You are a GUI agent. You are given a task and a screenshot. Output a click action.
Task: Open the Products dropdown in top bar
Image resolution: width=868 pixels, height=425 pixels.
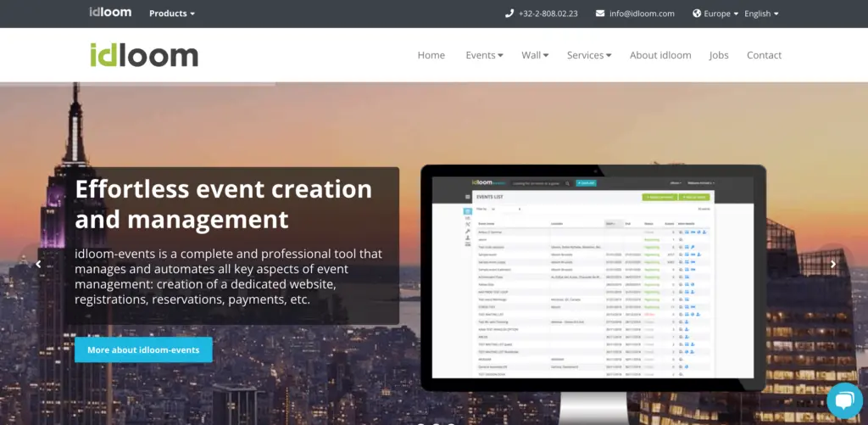(x=171, y=14)
